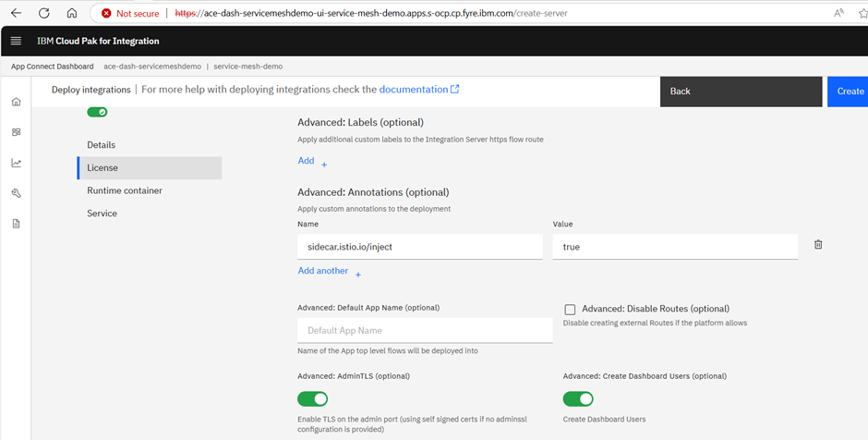Open the documentation link

[414, 90]
